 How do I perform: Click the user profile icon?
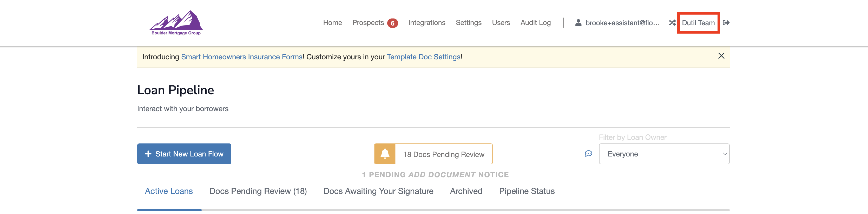(x=578, y=23)
